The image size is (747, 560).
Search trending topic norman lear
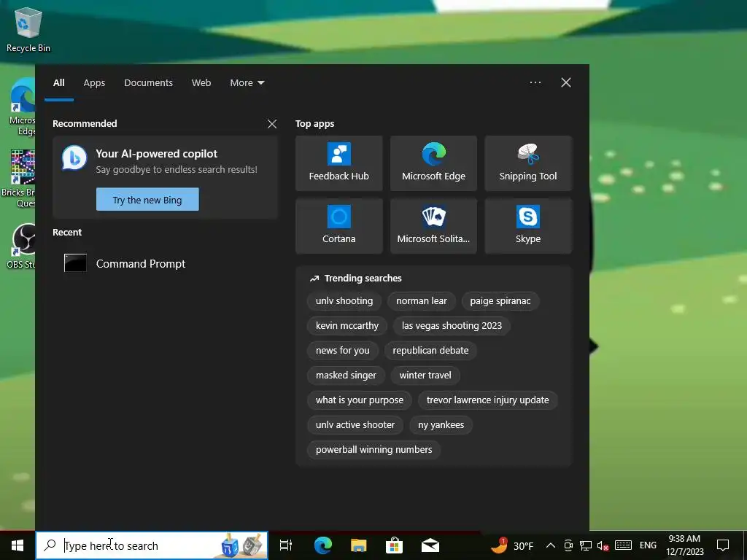coord(422,301)
